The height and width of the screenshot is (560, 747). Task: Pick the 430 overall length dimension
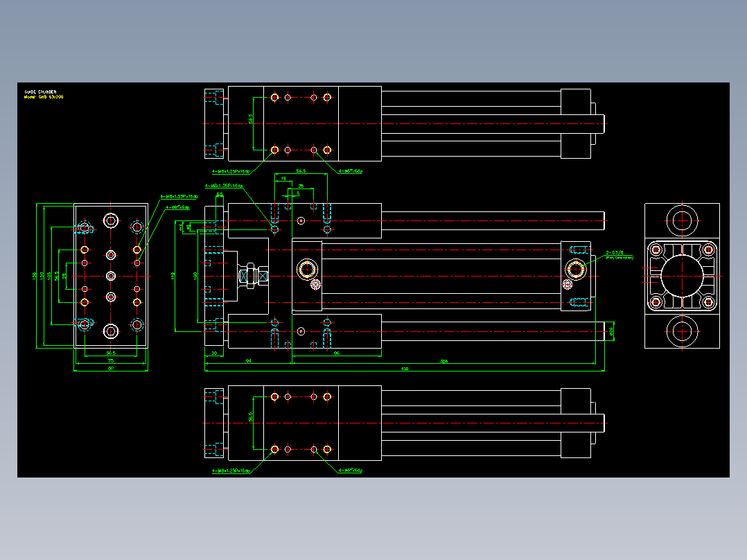[x=405, y=369]
